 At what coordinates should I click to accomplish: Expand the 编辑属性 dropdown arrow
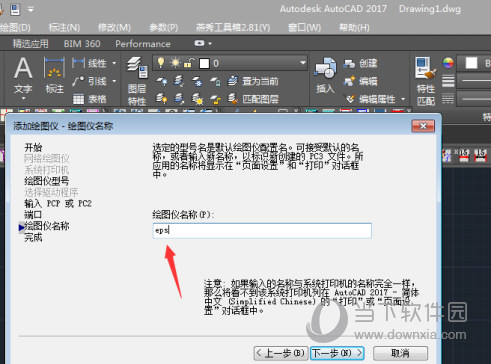403,99
